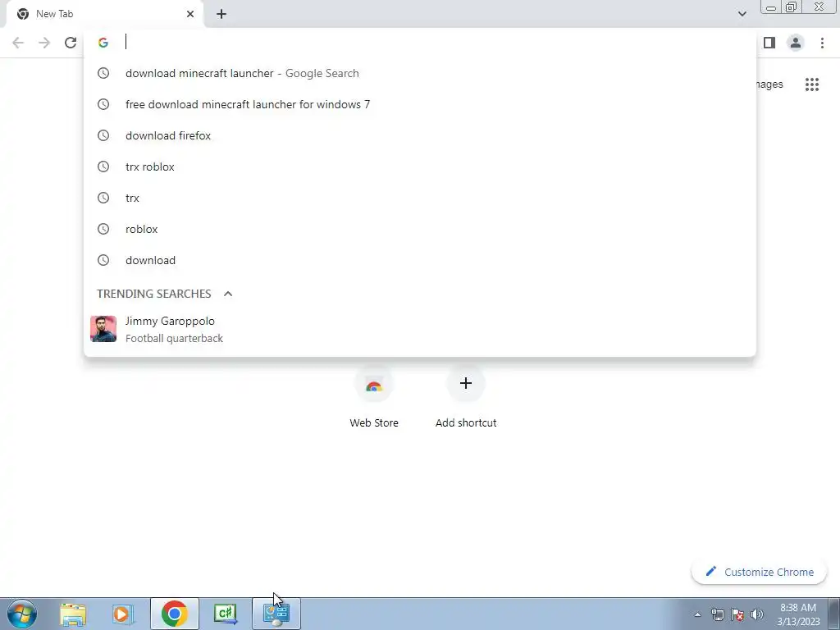
Task: Click Jimmy Garoppolo's photo thumbnail
Action: pos(103,329)
